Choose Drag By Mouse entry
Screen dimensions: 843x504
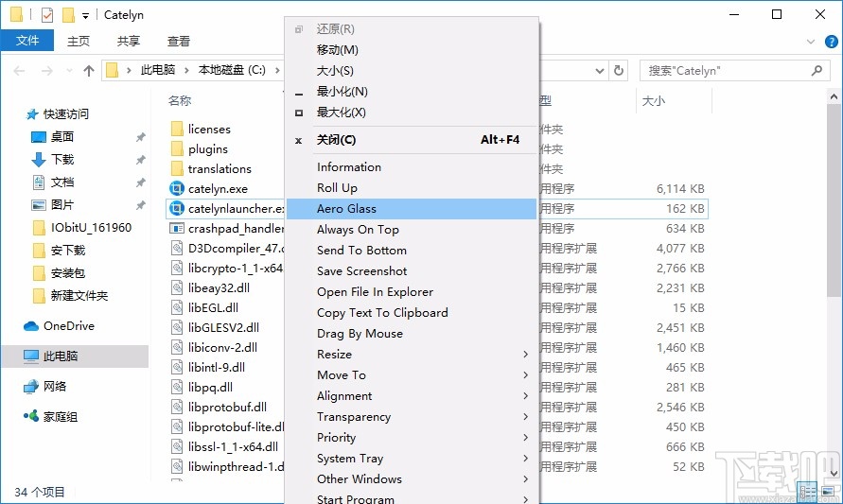[x=412, y=333]
